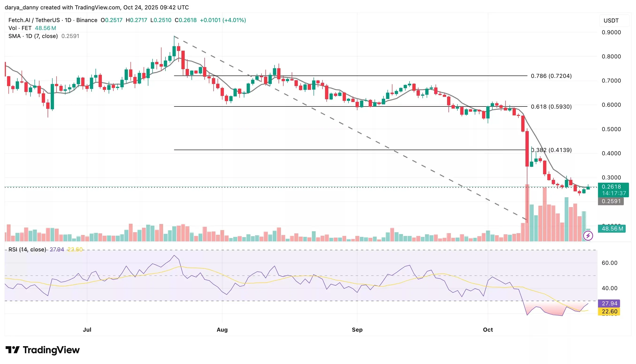
Task: Click the Jul label on the time axis
Action: (x=87, y=330)
